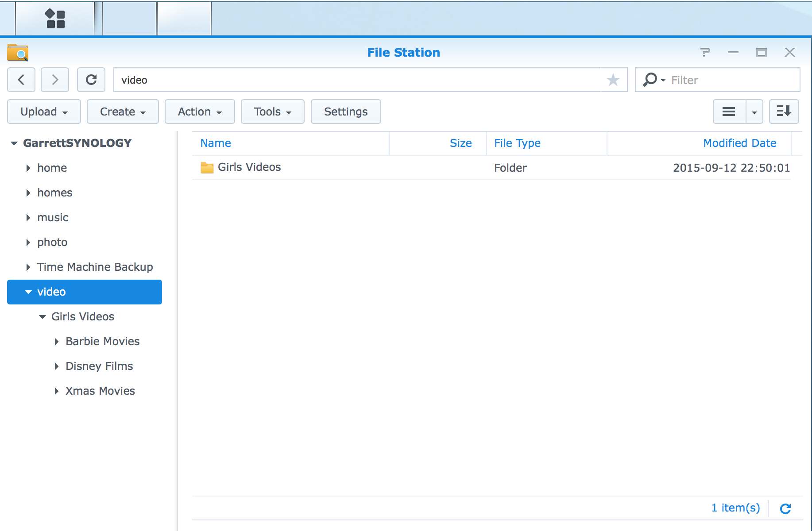Minimize the File Station window
This screenshot has width=812, height=531.
pyautogui.click(x=733, y=52)
